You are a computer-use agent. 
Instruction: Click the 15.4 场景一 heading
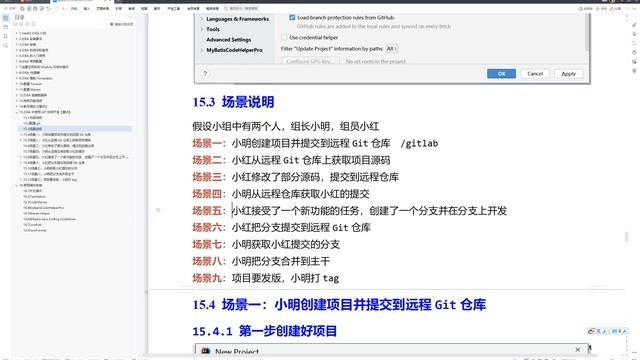pyautogui.click(x=339, y=305)
